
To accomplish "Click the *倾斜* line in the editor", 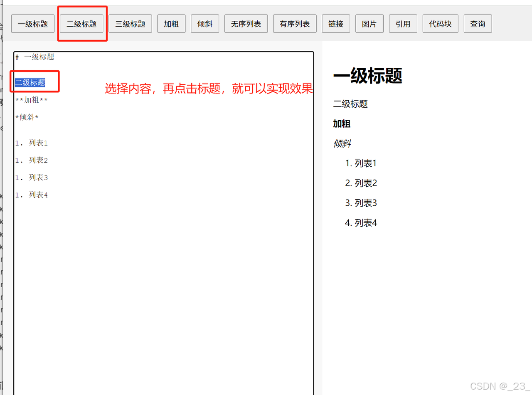I will click(x=27, y=117).
